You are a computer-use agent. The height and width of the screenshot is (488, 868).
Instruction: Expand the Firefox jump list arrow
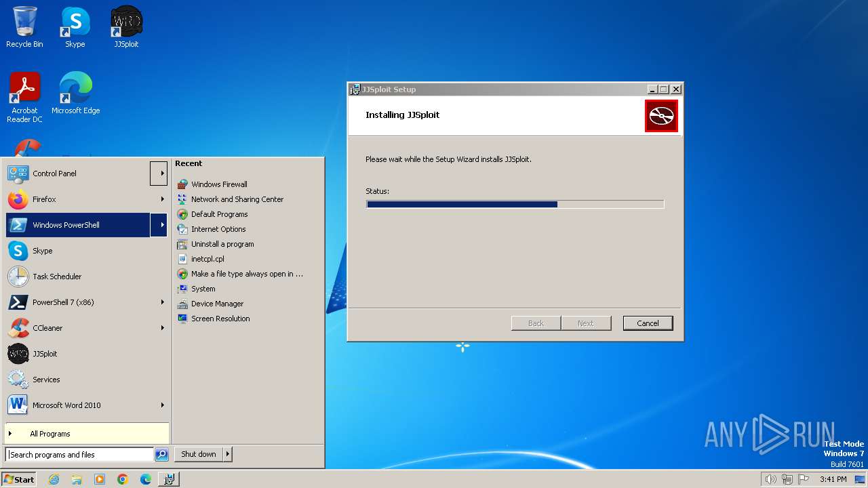pyautogui.click(x=162, y=199)
